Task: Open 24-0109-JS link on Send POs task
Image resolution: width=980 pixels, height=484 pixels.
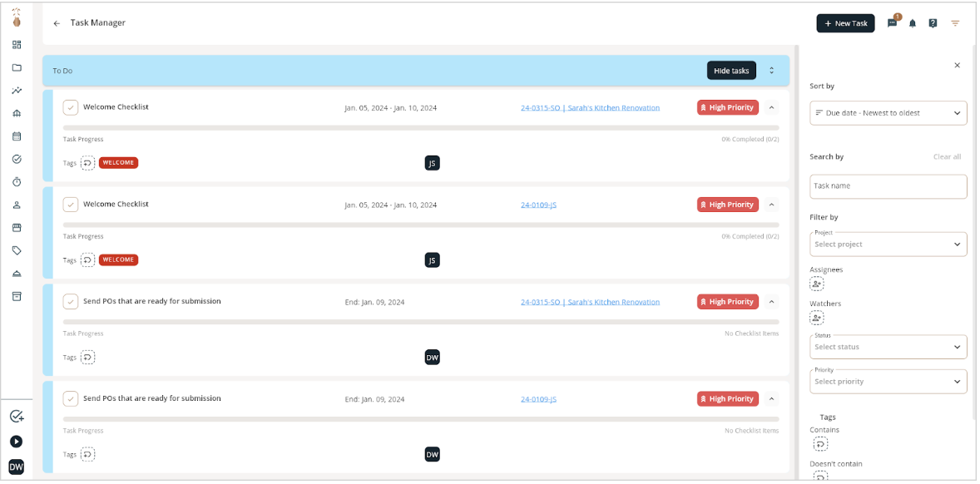Action: pos(538,399)
